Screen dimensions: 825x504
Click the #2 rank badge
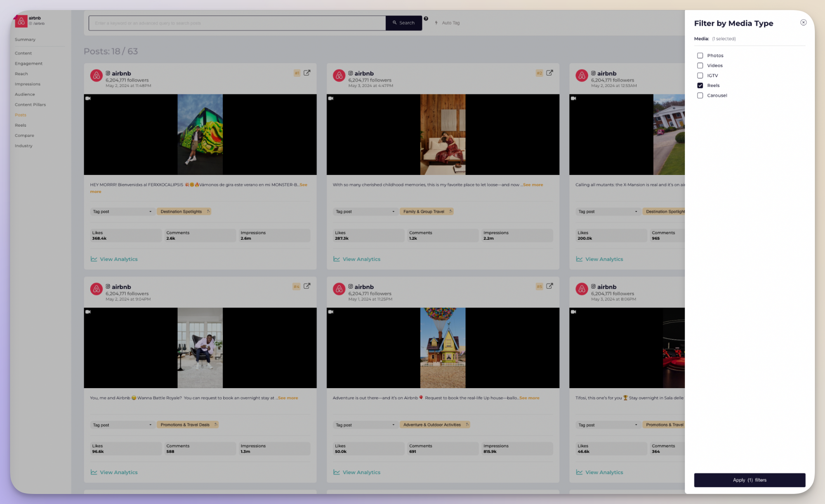539,73
